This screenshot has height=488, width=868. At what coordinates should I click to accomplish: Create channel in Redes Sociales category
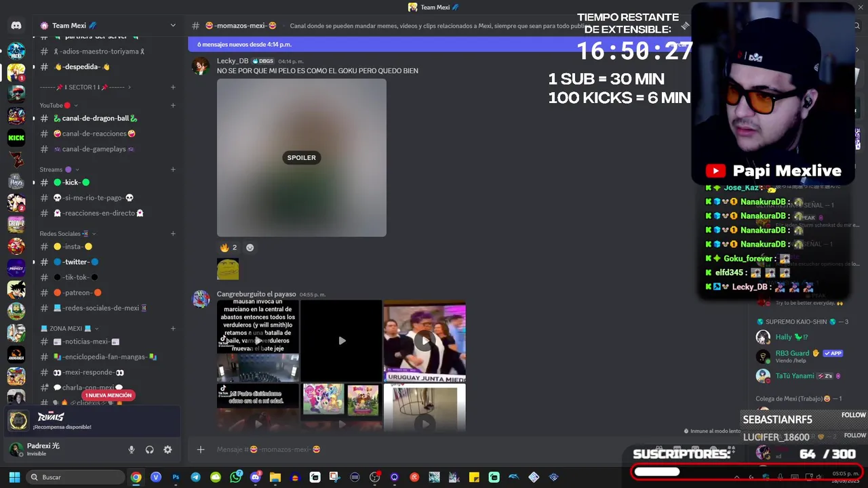tap(173, 234)
